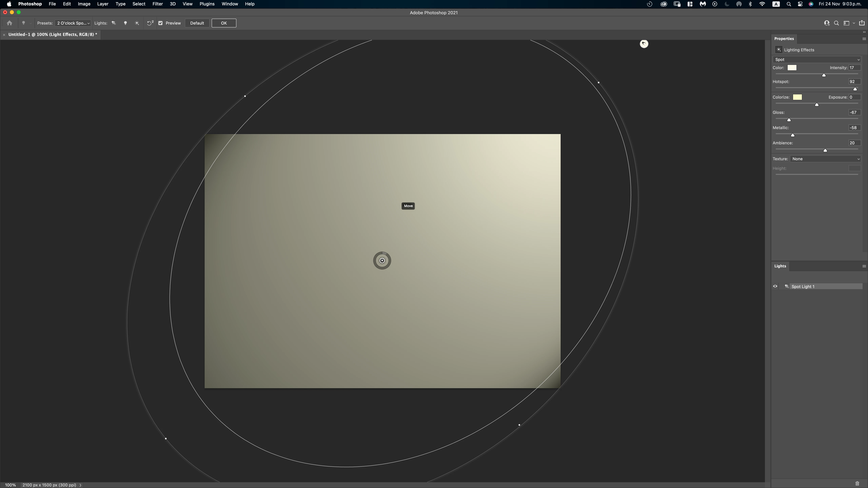868x488 pixels.
Task: Open the Presets dropdown
Action: 73,23
